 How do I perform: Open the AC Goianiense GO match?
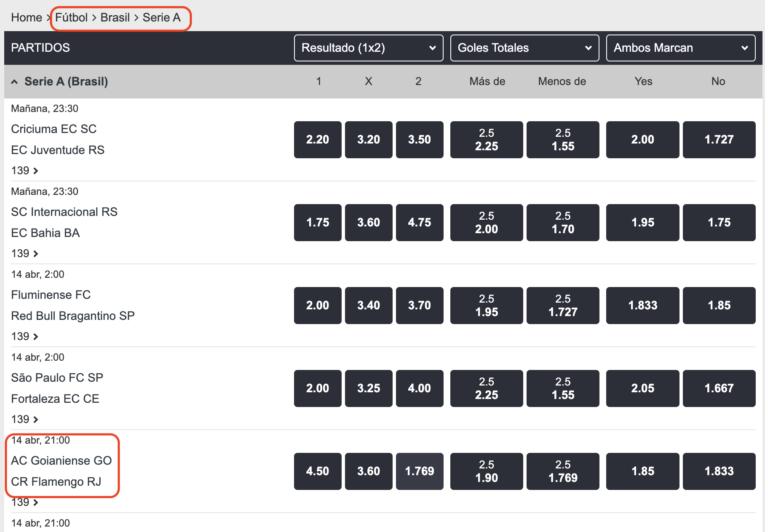(62, 461)
